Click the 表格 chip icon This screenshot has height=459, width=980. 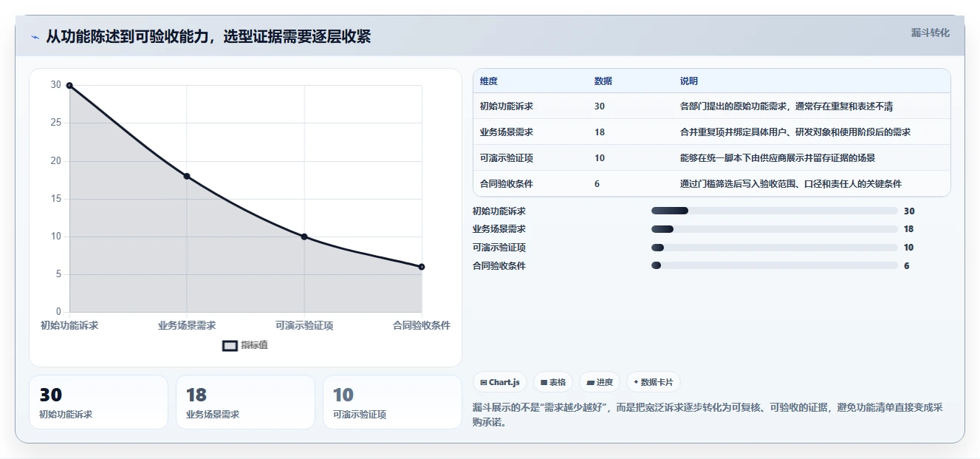(x=544, y=382)
